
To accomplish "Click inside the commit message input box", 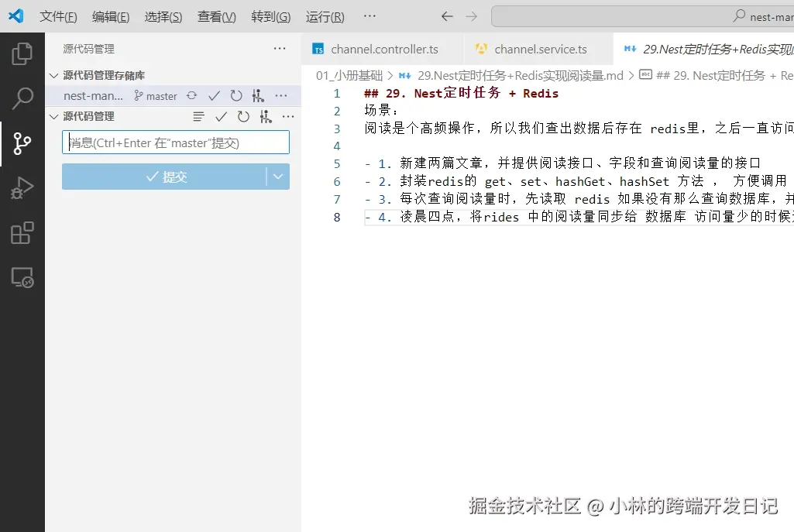I will tap(175, 142).
